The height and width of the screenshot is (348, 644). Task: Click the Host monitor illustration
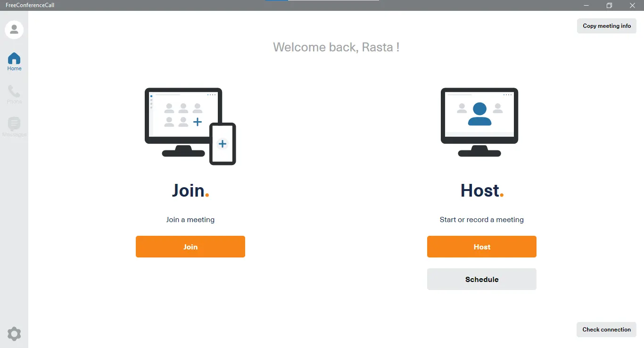click(479, 122)
